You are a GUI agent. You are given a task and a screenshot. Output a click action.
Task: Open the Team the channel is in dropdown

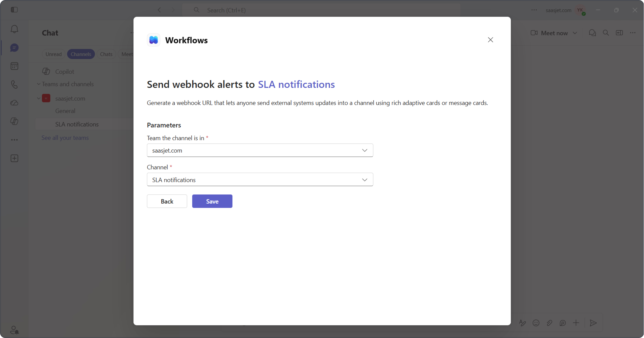tap(260, 150)
